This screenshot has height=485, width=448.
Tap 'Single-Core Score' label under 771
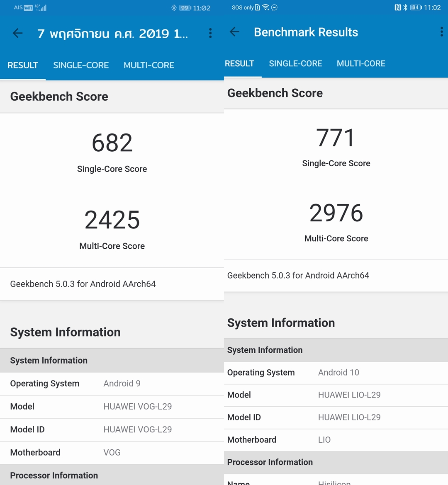(336, 163)
